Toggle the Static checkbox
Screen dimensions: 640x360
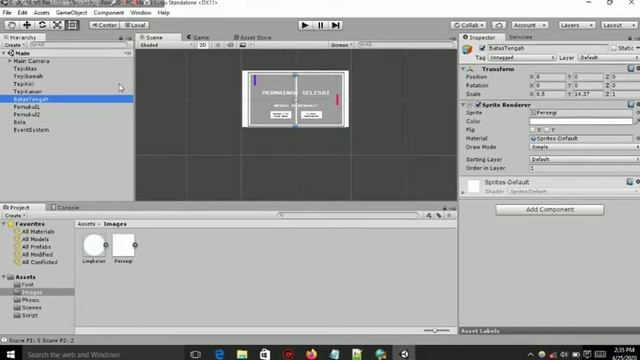(x=614, y=48)
